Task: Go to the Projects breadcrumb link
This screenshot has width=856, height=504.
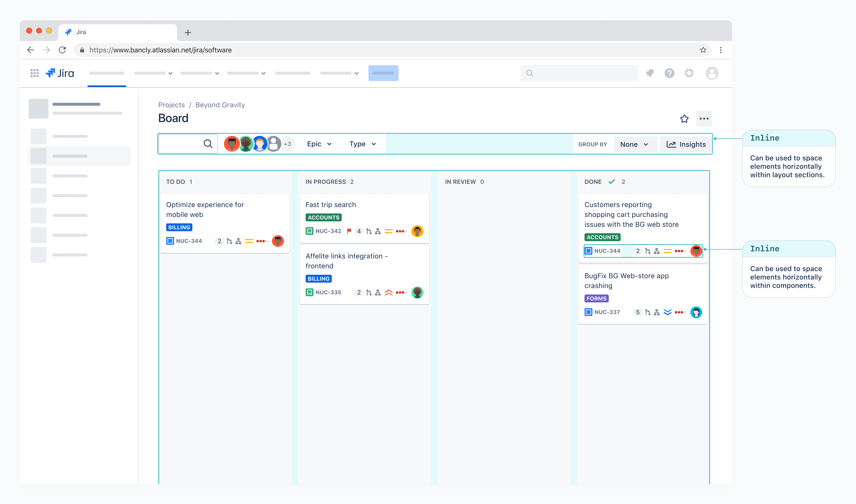Action: [x=171, y=105]
